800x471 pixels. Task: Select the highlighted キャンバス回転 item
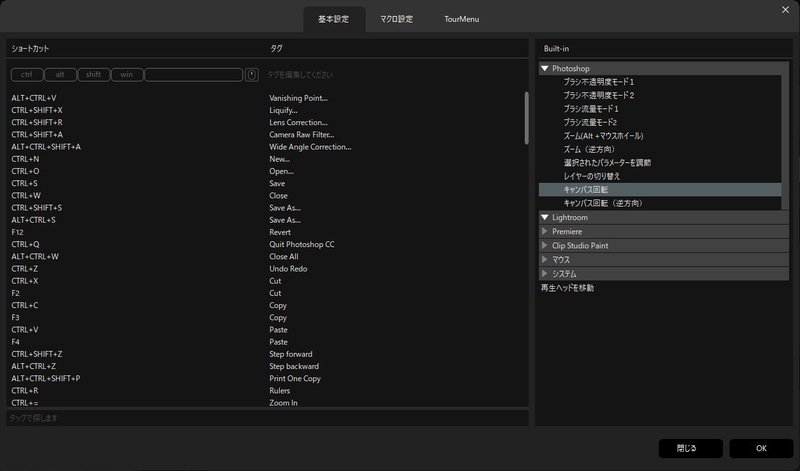(660, 190)
